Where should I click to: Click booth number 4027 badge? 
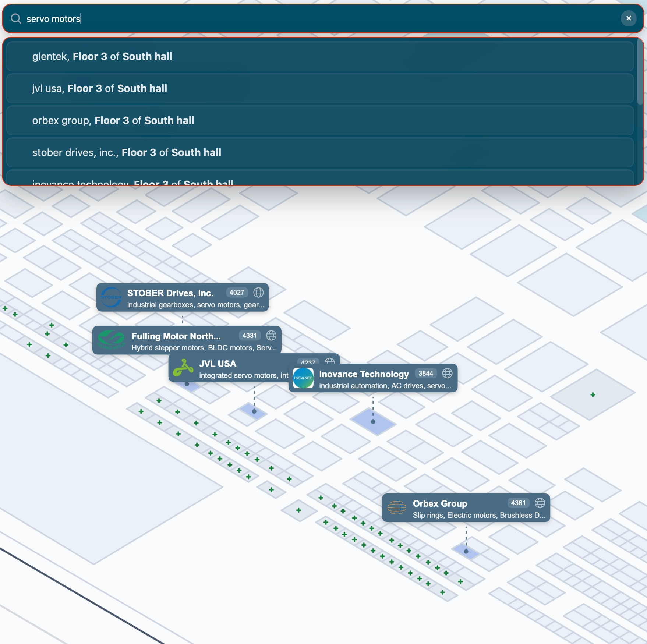click(237, 293)
